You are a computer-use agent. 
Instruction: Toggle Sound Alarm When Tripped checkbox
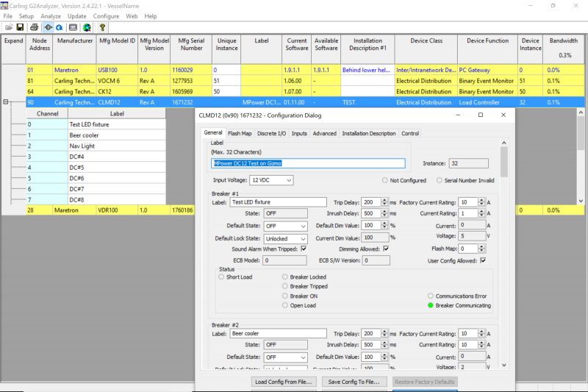pos(304,249)
